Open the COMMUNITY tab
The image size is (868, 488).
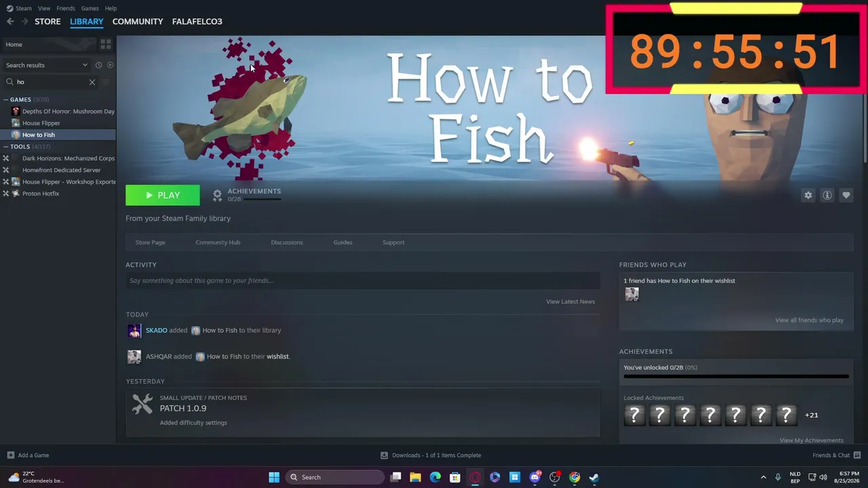(x=138, y=22)
